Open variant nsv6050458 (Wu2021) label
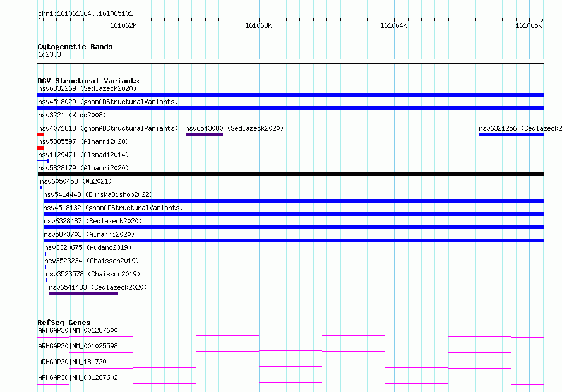This screenshot has width=562, height=392. tap(76, 181)
